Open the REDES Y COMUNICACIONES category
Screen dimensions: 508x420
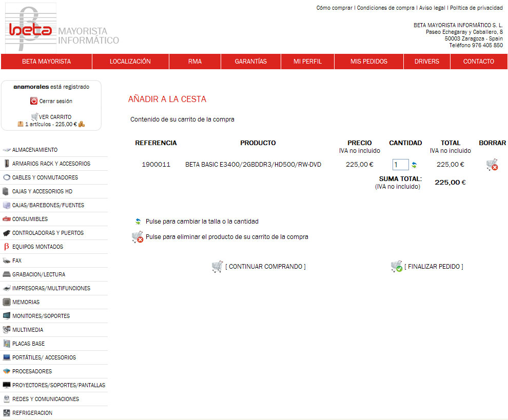click(x=46, y=399)
